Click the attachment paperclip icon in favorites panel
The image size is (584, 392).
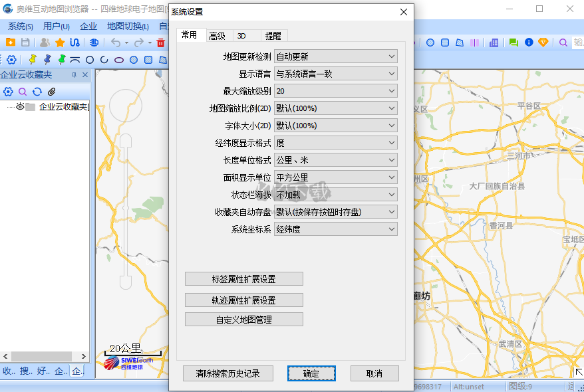(x=51, y=91)
